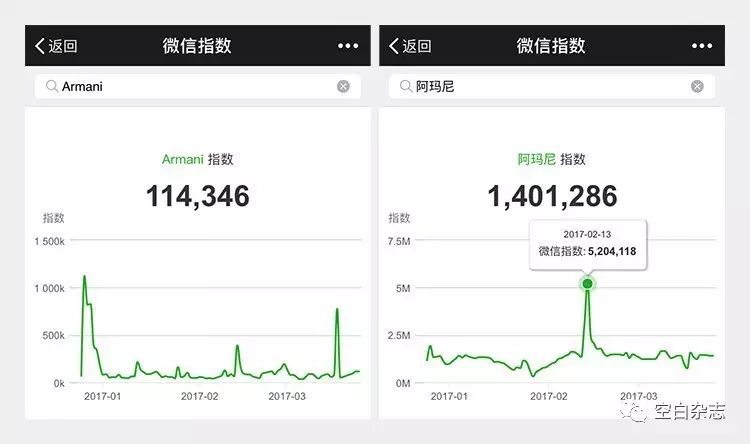Click the magnifier icon beside 阿玛尼

tap(406, 86)
